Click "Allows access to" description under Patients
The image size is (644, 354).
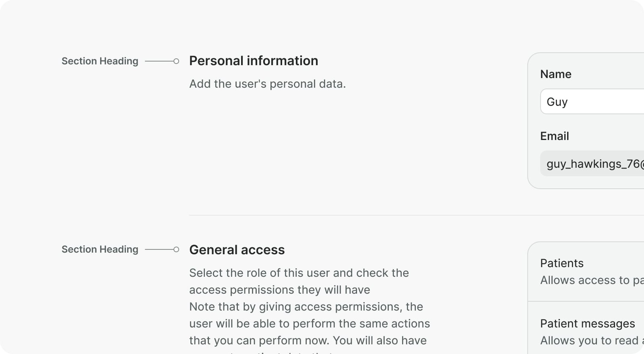click(x=591, y=280)
